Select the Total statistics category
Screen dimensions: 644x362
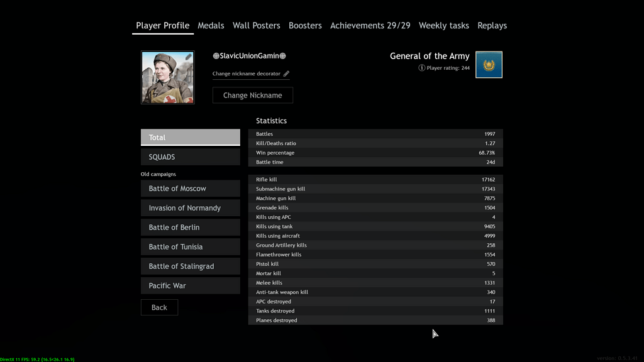coord(190,138)
